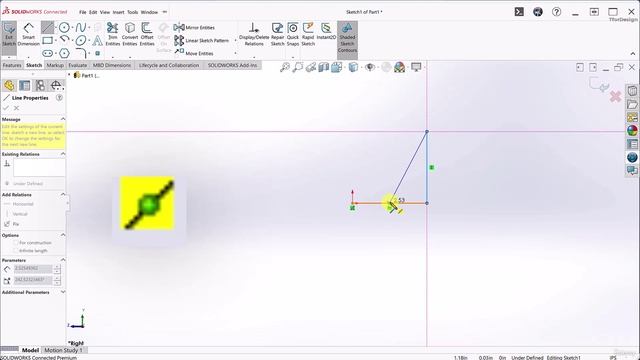Check the For construction option
This screenshot has height=360, width=640.
coord(16,243)
